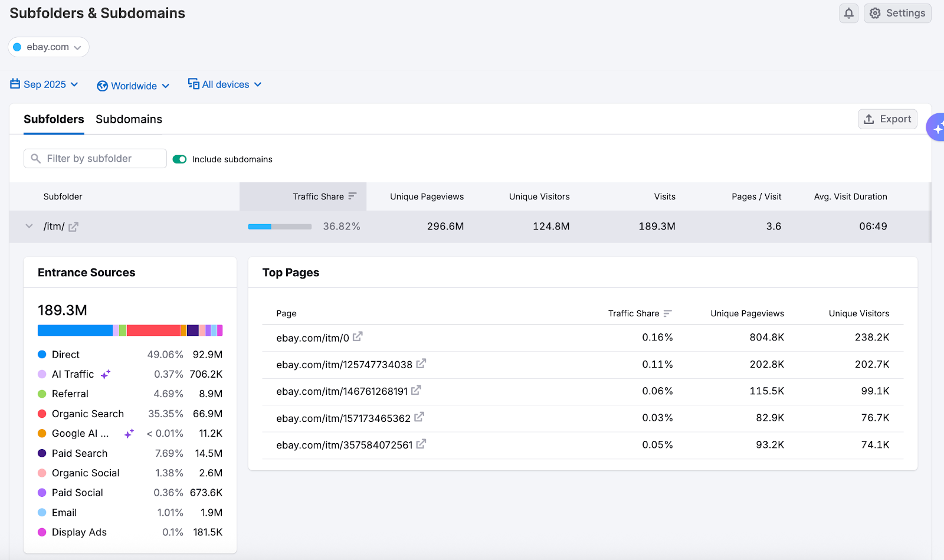Disable the Include subdomains toggle
The height and width of the screenshot is (560, 944).
point(179,159)
